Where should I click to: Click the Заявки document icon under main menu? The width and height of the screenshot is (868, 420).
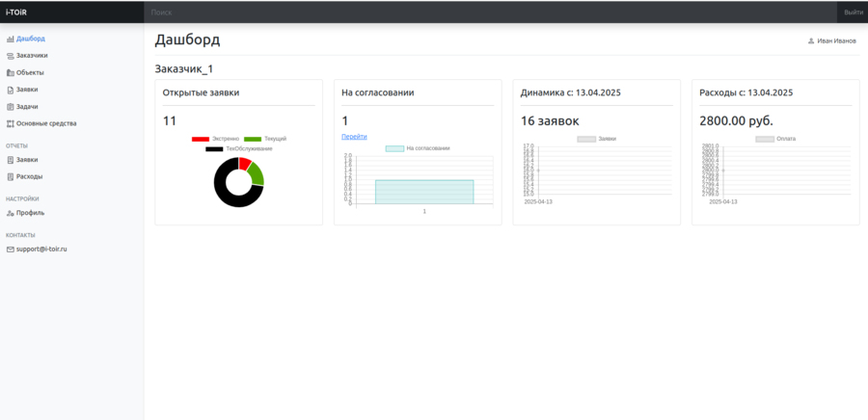pos(10,90)
